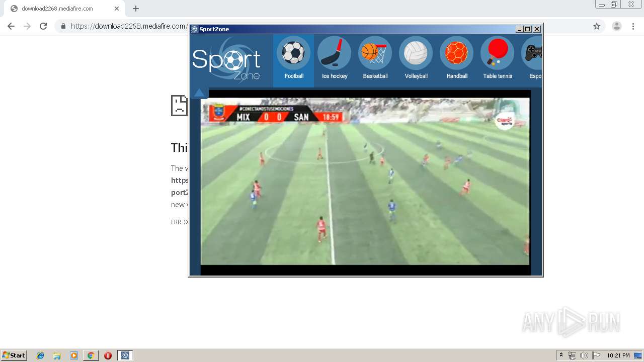Maximize the SportZone window
The image size is (644, 362).
pyautogui.click(x=528, y=29)
